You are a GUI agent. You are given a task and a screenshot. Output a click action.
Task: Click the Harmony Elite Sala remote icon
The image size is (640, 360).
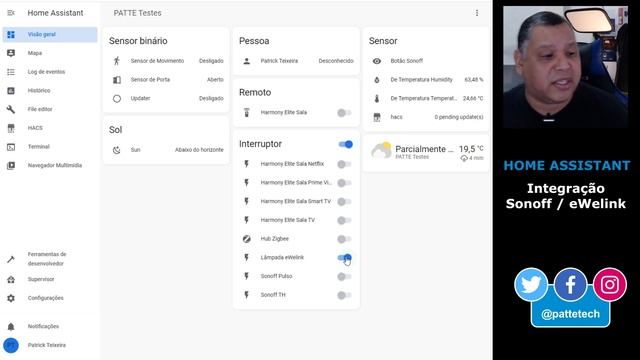pos(247,112)
